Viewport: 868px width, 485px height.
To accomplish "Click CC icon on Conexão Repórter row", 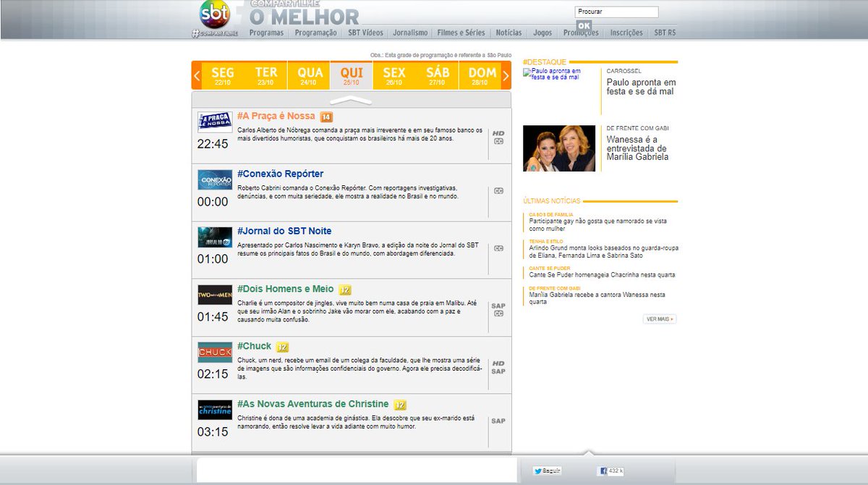I will (x=498, y=191).
